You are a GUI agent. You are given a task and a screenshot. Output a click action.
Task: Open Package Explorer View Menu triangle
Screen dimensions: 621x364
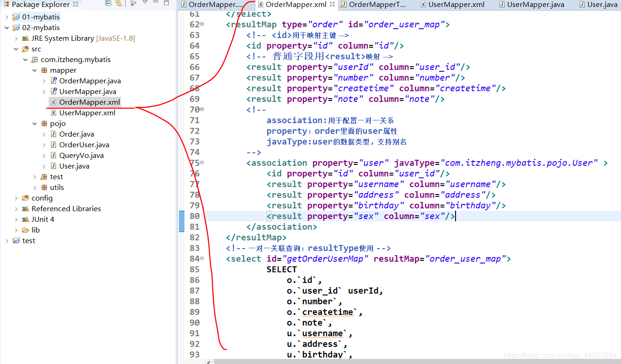pos(145,3)
